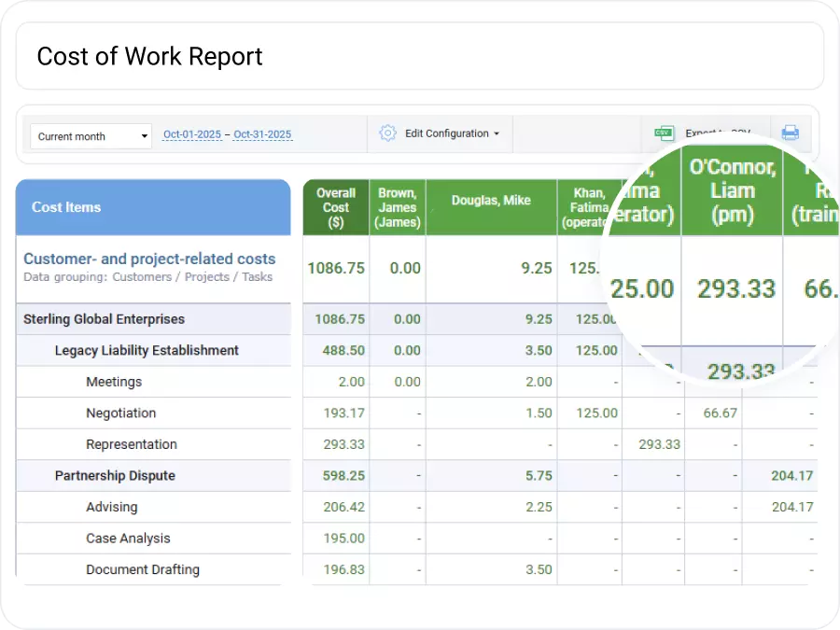Click the print report icon
Viewport: 840px width, 630px height.
click(791, 133)
